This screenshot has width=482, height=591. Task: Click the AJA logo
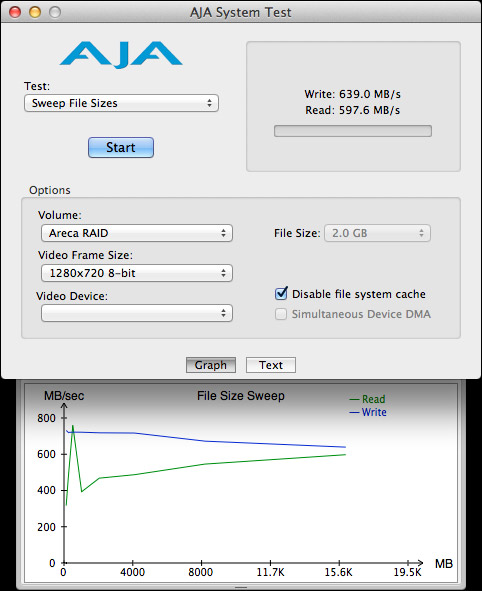121,55
